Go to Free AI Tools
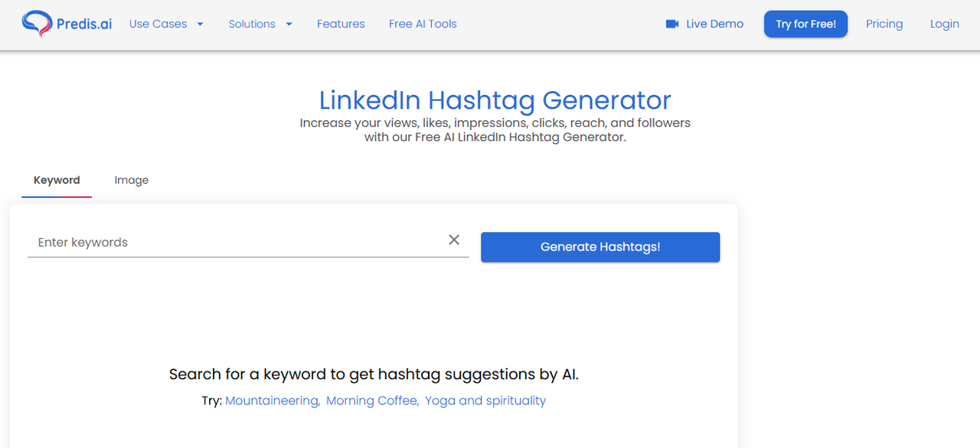Screen dimensions: 980x448 (x=423, y=24)
